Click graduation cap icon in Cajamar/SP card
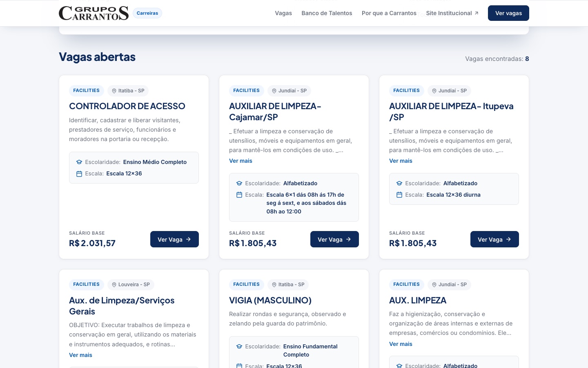588x368 pixels. (x=239, y=184)
